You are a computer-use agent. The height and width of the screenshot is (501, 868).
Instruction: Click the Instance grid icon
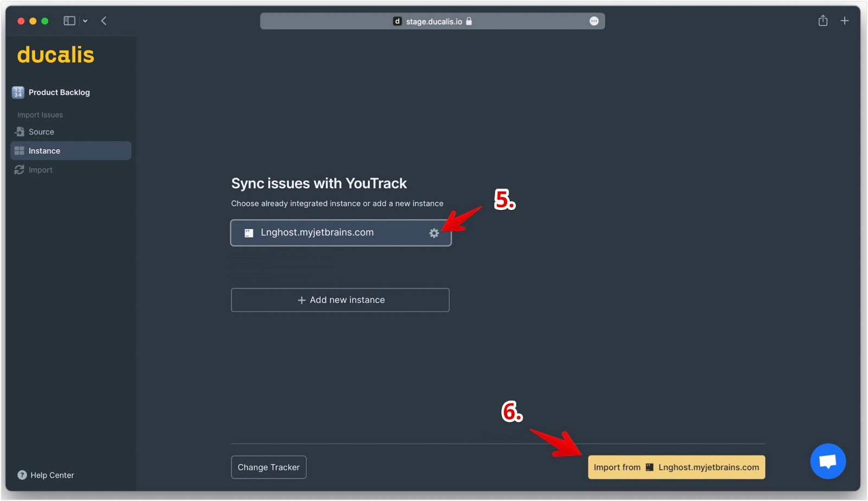(20, 151)
